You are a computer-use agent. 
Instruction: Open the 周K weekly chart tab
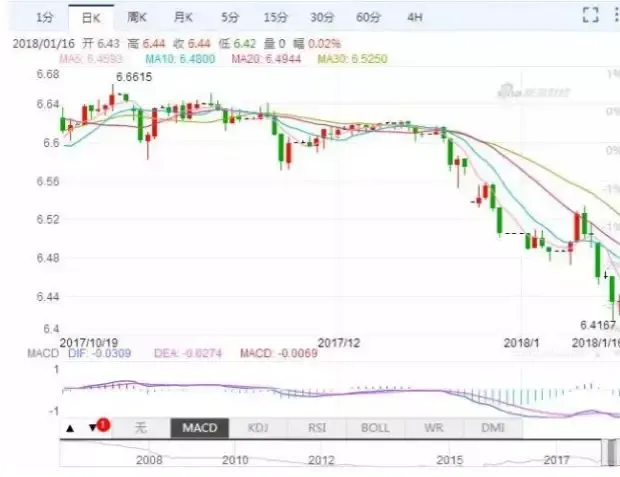[137, 17]
